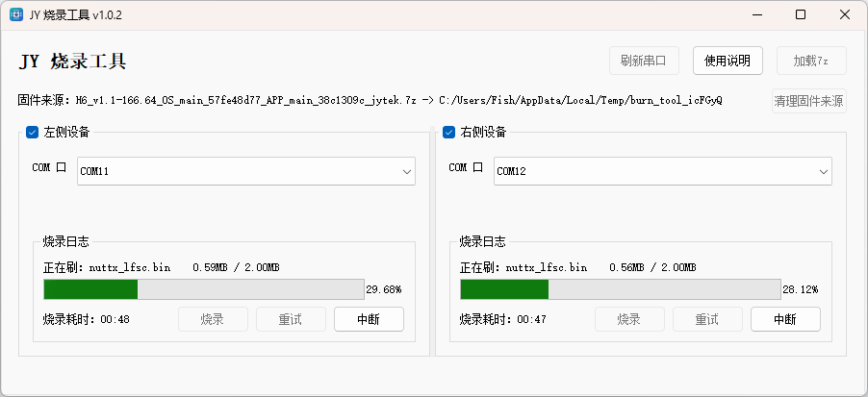Abort left device burn with 中断

[x=369, y=319]
